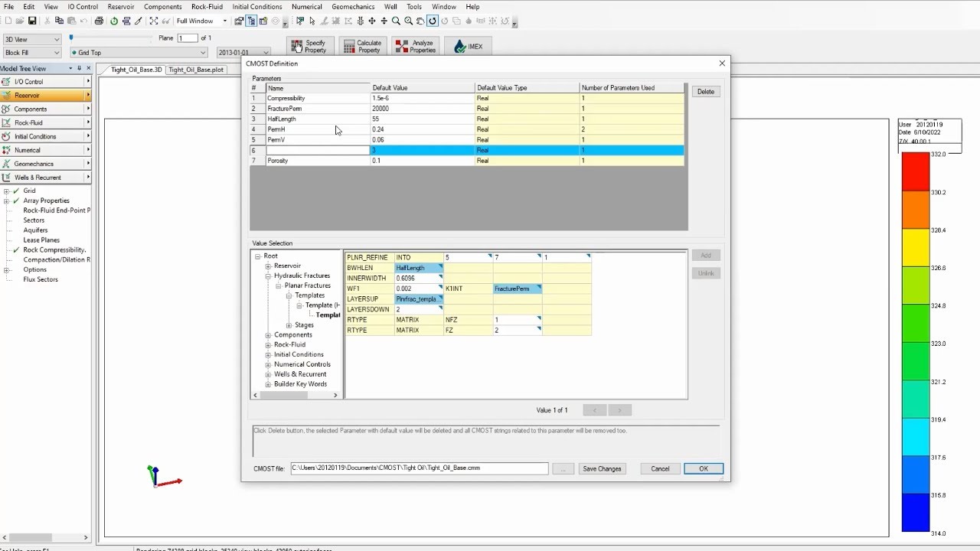Click the Save icon in the toolbar
The width and height of the screenshot is (980, 551).
pos(32,21)
